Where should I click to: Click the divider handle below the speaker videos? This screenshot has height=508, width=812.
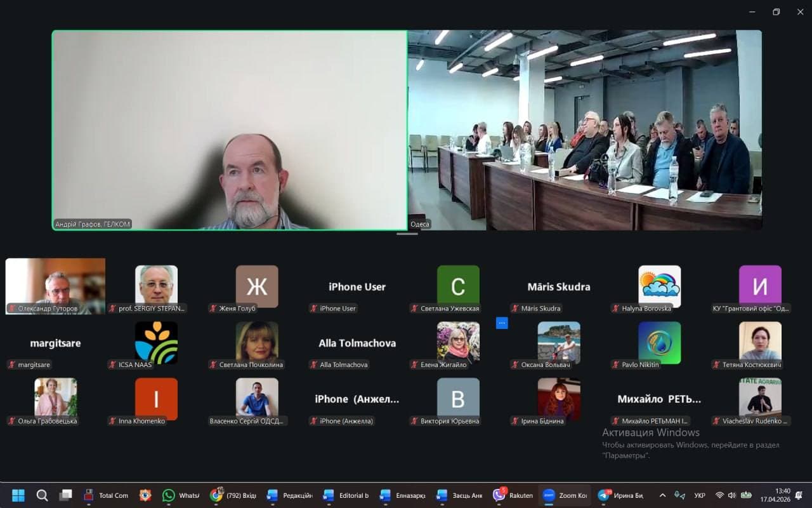407,234
